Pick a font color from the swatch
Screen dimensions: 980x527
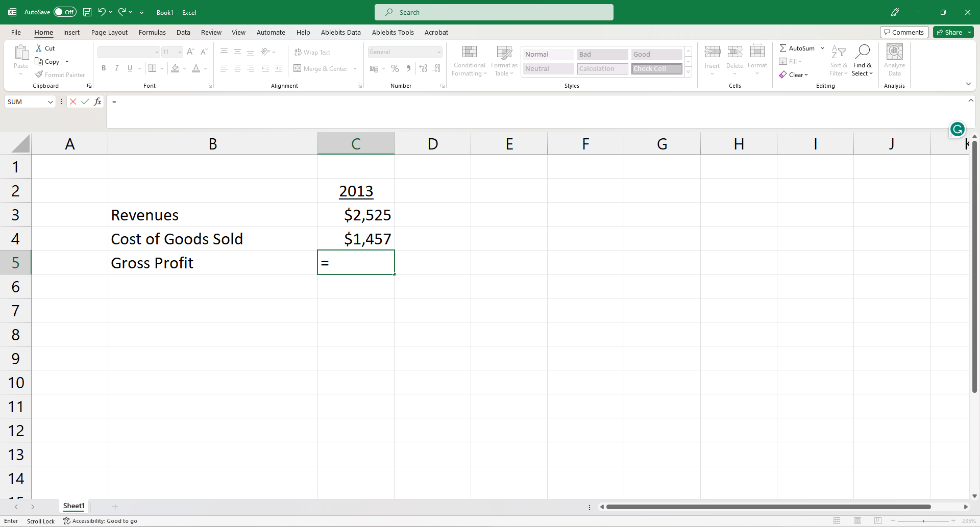(196, 68)
